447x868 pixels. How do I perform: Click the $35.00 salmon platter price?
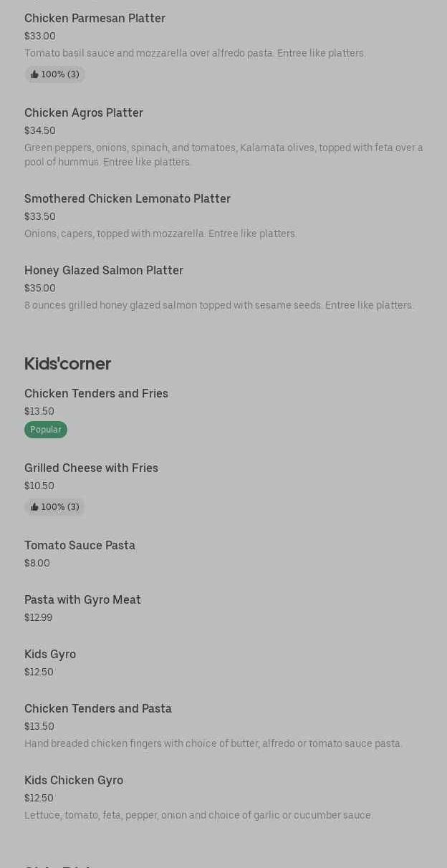click(x=40, y=289)
